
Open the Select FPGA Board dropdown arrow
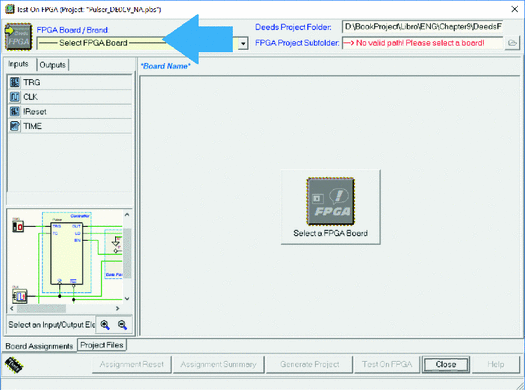pos(243,44)
